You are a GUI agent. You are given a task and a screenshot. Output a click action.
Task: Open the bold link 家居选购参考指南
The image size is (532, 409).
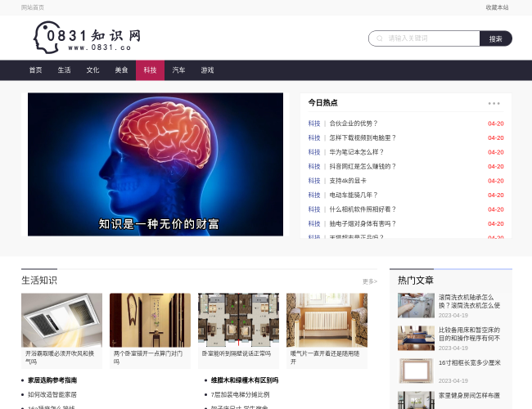52,380
